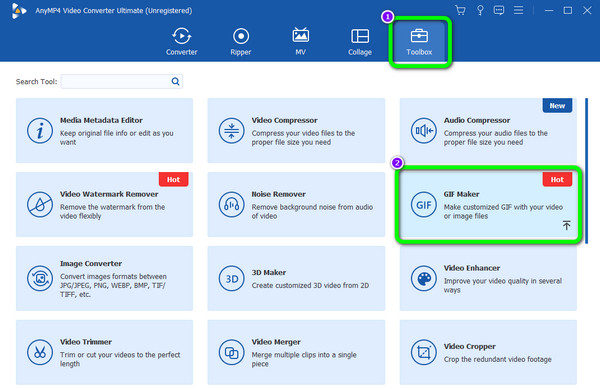
Task: Click 'Compress your audio files' description
Action: (496, 137)
